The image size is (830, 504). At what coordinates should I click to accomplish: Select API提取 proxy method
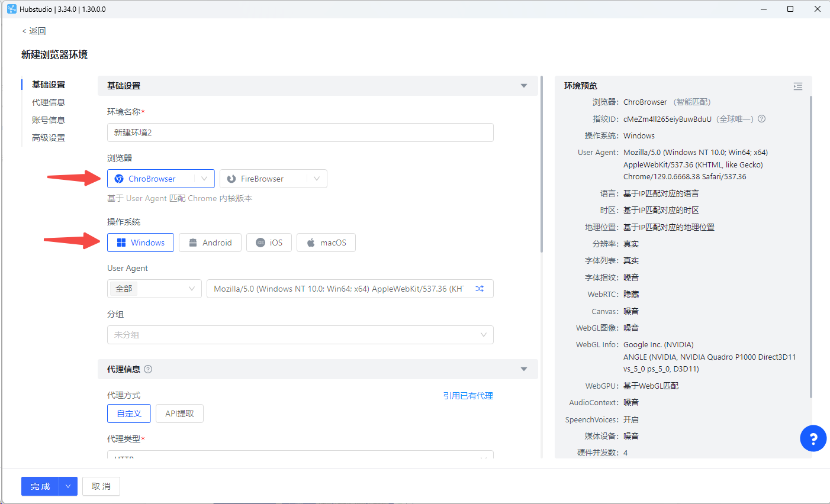coord(179,413)
